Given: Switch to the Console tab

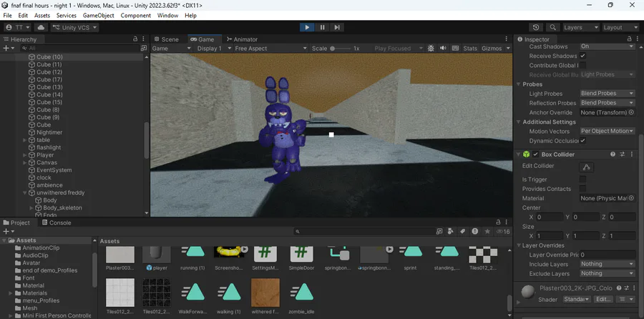Looking at the screenshot, I should (x=57, y=223).
